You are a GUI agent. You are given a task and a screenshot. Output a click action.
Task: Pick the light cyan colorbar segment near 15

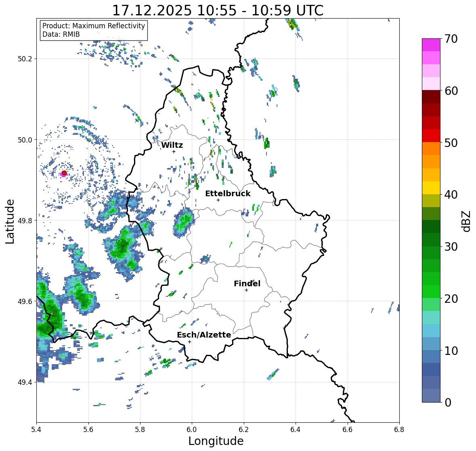431,317
